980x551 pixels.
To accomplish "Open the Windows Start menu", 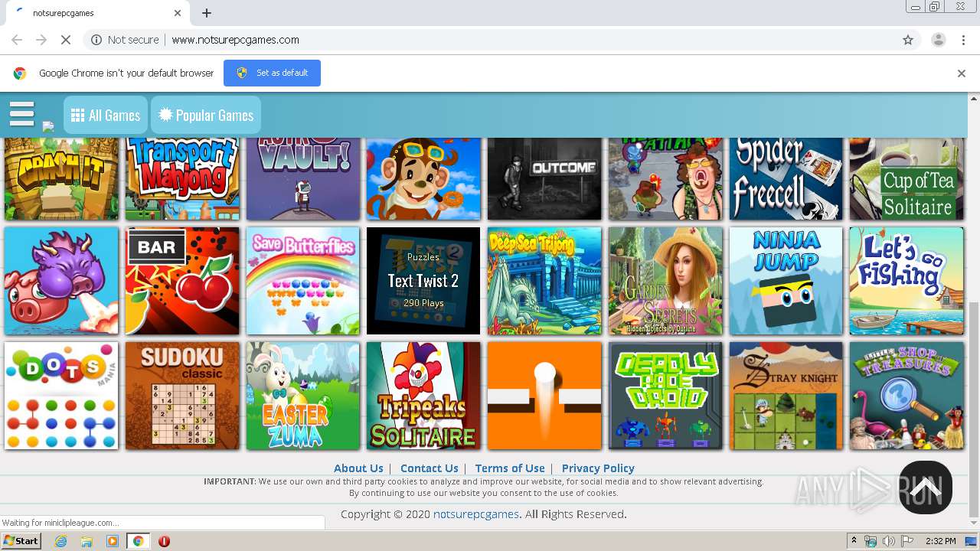I will point(21,541).
